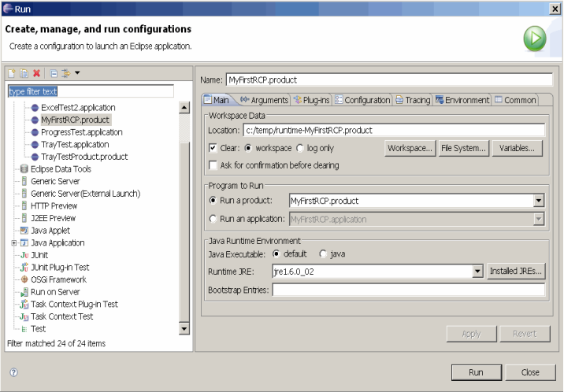Click the Variables... button
Viewport: 564px width, 392px height.
click(x=517, y=148)
